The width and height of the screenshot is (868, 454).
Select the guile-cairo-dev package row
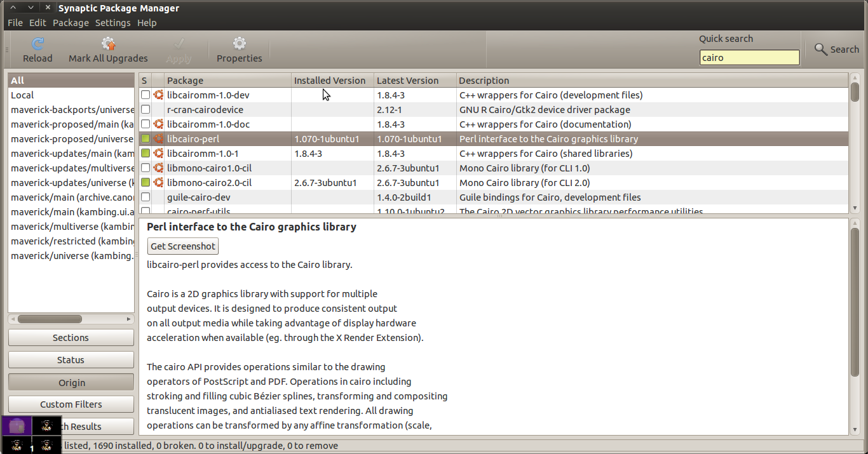(494, 197)
